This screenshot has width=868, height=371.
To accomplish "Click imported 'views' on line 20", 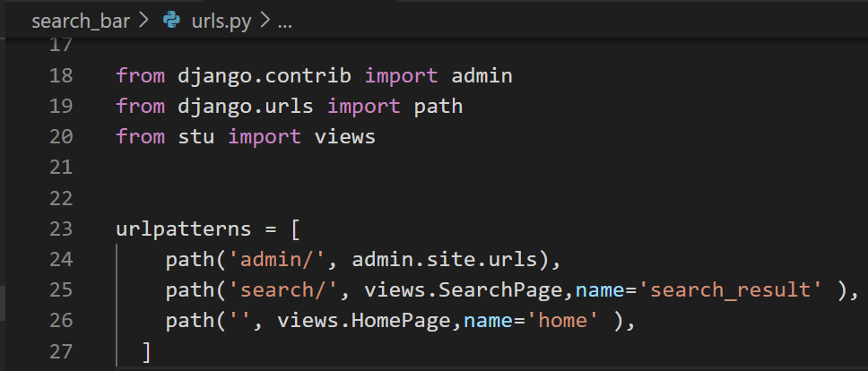I will click(x=345, y=136).
